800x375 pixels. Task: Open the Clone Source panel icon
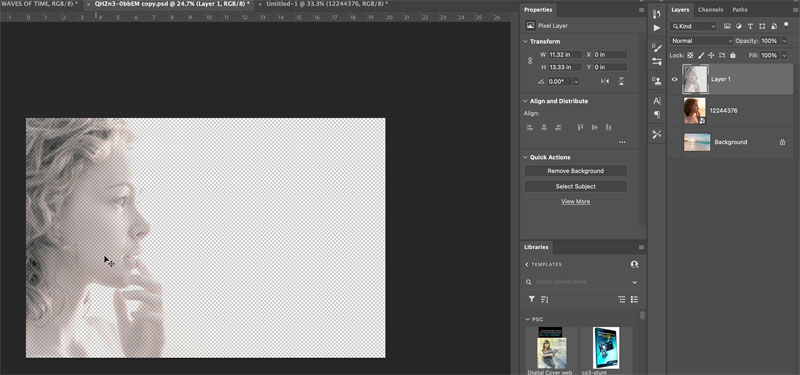[657, 81]
